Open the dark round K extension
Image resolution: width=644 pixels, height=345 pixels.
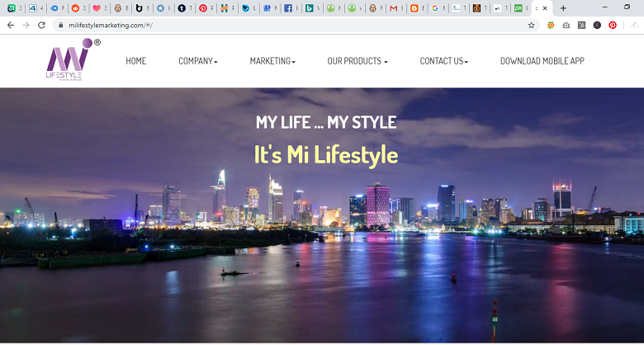[597, 25]
